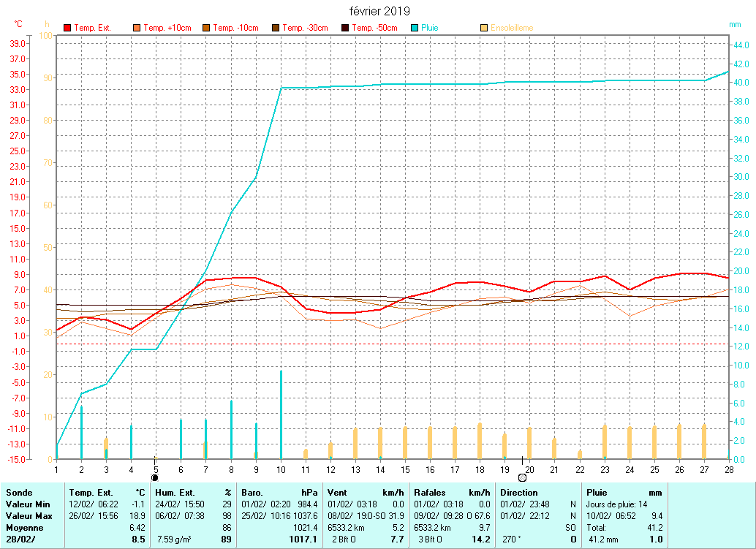Screen dimensions: 756x549
Task: Click the dark Temp. -50cm legend square
Action: click(345, 29)
